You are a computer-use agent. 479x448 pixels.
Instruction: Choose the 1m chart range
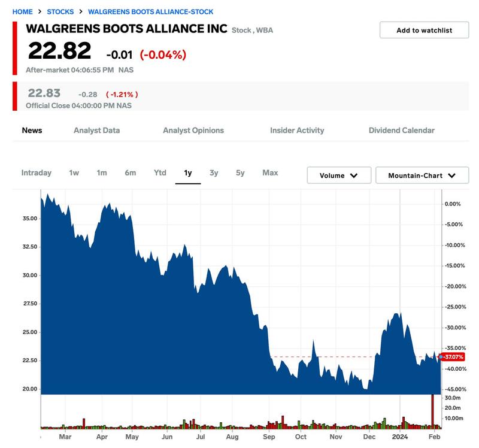tap(102, 173)
